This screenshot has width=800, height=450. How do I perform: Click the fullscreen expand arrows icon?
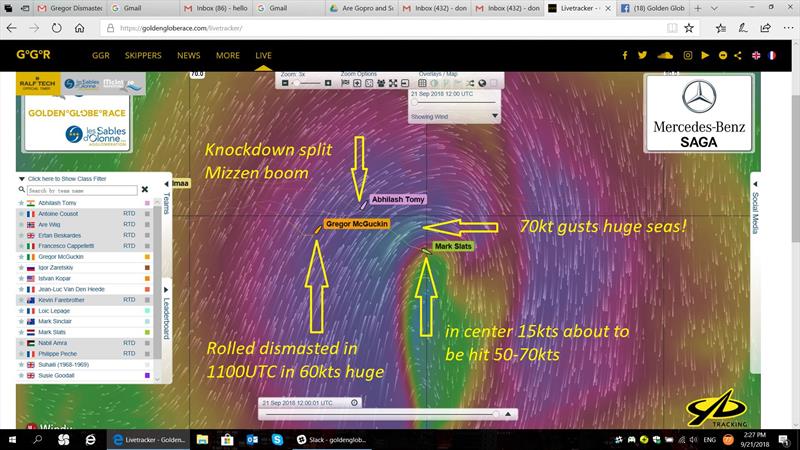(393, 83)
